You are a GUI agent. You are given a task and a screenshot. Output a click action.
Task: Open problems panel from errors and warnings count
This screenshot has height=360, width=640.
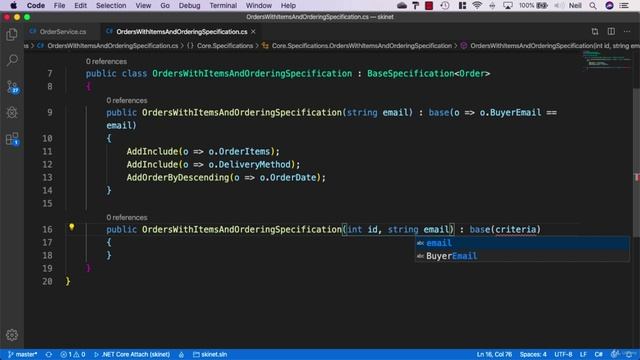point(73,354)
